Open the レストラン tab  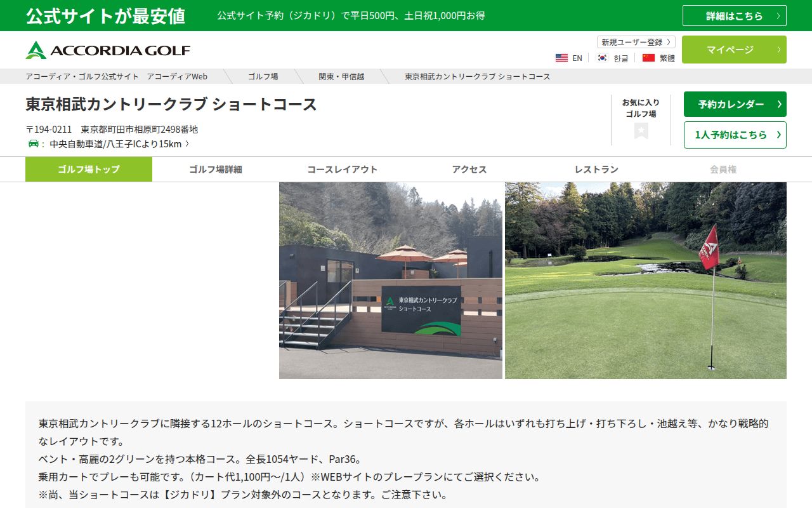pyautogui.click(x=596, y=170)
